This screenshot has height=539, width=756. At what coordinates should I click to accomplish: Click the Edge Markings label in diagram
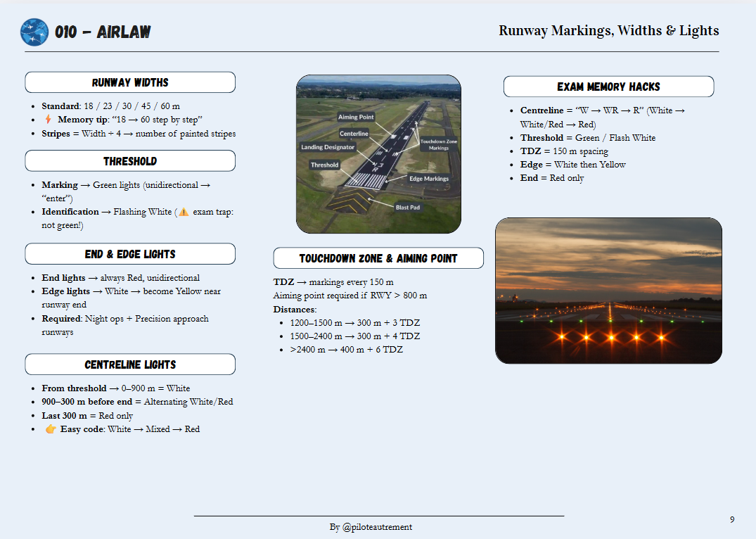point(429,179)
